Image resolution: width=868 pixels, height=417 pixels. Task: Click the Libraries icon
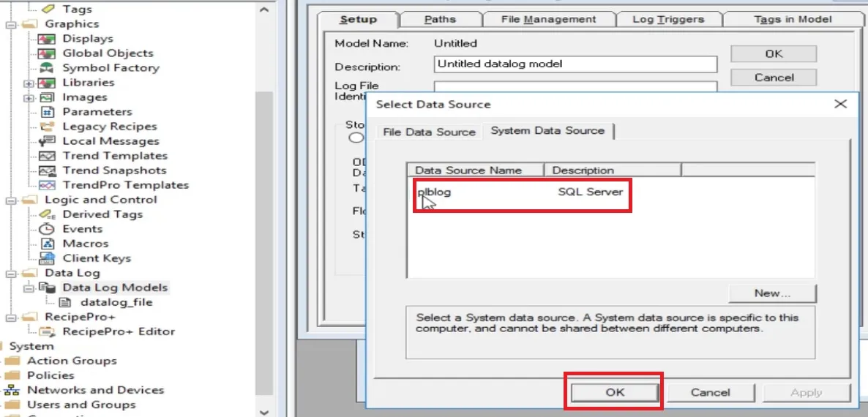click(48, 83)
